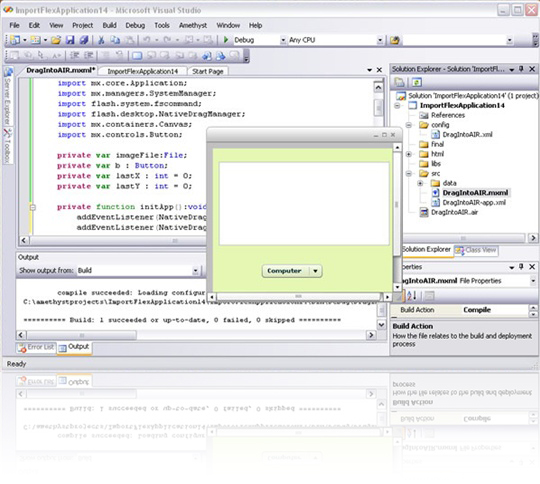Click the Computer button in the AIR window

[x=284, y=271]
